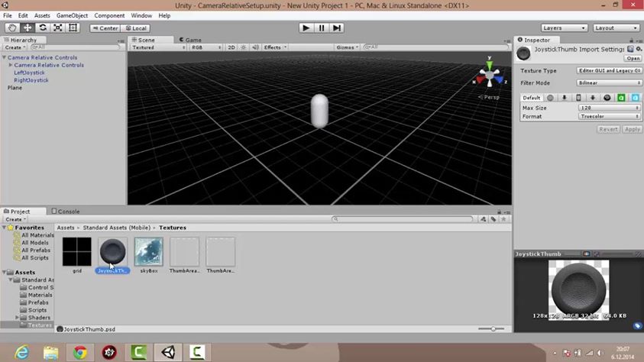The height and width of the screenshot is (362, 644).
Task: Toggle Persp projection label
Action: click(x=489, y=97)
